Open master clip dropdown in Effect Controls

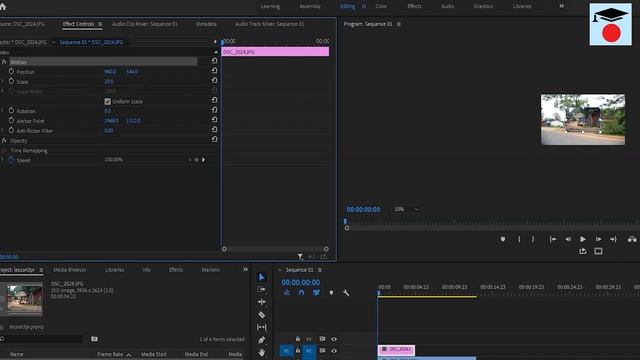click(53, 42)
